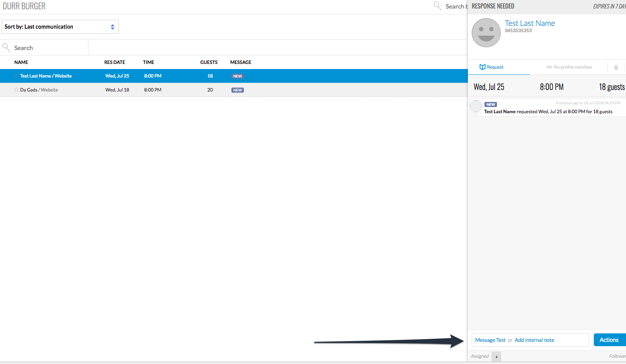Click the plus button next to Assigned
The image size is (626, 364).
tap(497, 357)
